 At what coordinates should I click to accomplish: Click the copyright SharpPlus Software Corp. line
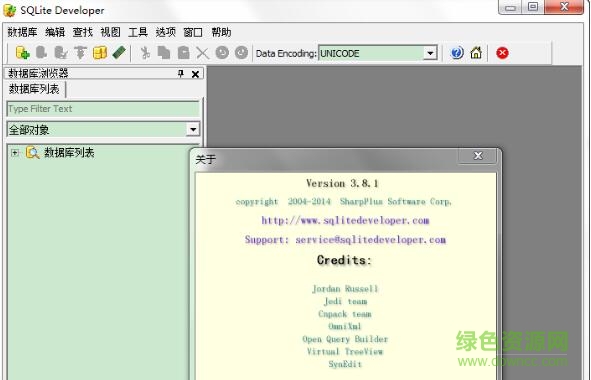(343, 202)
